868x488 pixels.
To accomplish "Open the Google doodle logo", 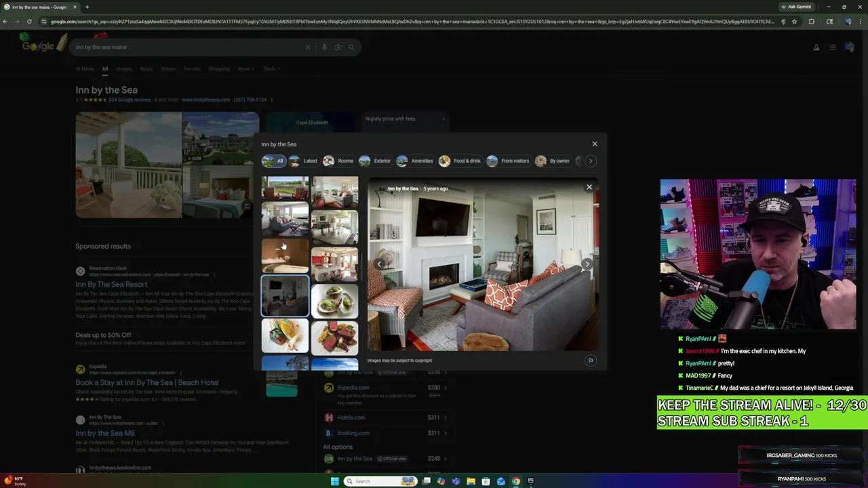I will point(44,44).
